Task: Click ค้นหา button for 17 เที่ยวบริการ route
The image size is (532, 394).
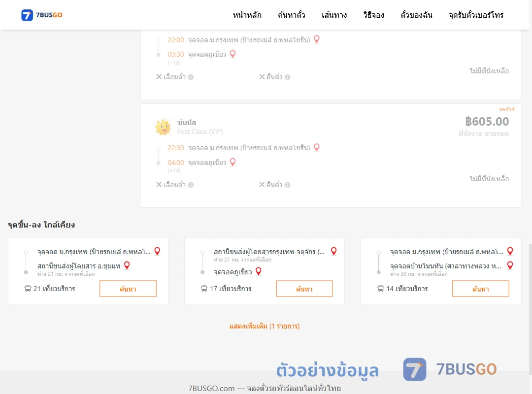Action: [304, 289]
